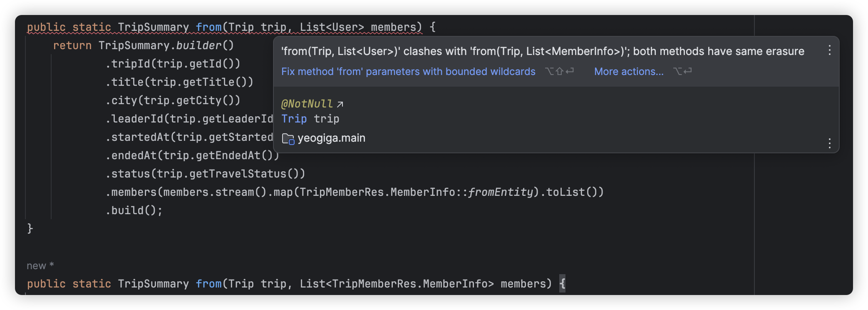Click the closing brace of the first method
This screenshot has width=868, height=310.
(x=30, y=228)
